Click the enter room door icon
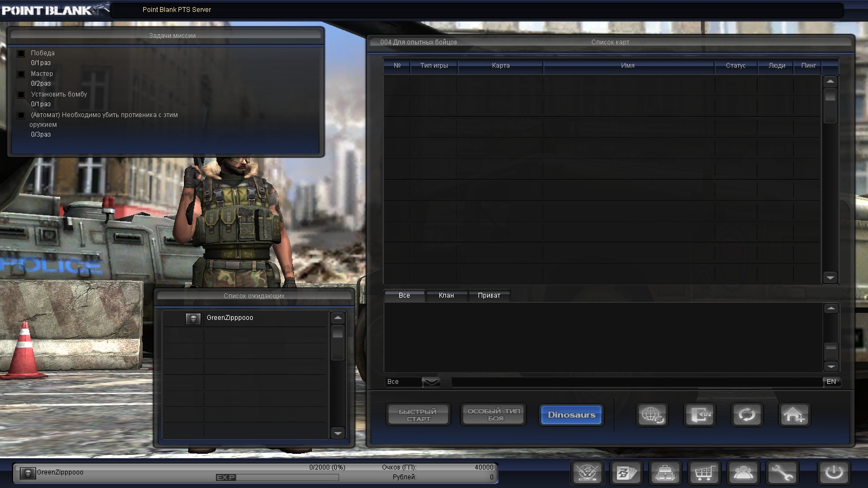This screenshot has height=488, width=868. [699, 415]
